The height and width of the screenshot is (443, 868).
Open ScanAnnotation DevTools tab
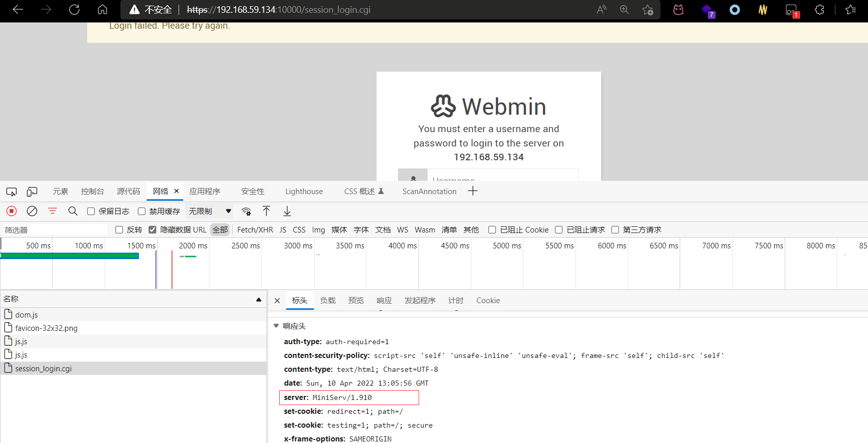pos(429,192)
